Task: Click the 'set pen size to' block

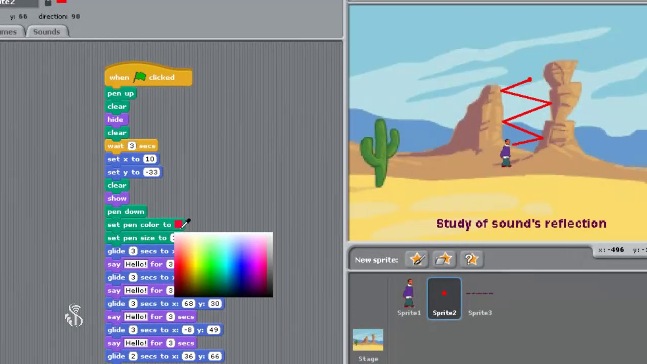Action: [140, 238]
